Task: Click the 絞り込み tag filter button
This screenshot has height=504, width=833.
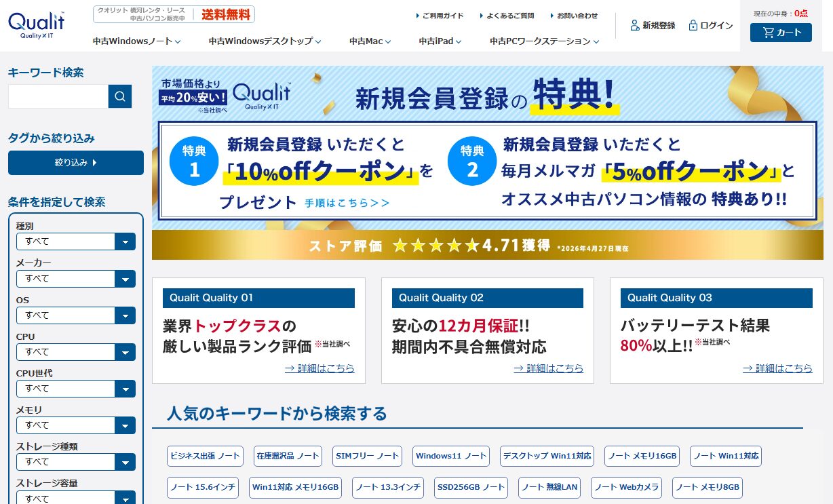Action: click(76, 163)
